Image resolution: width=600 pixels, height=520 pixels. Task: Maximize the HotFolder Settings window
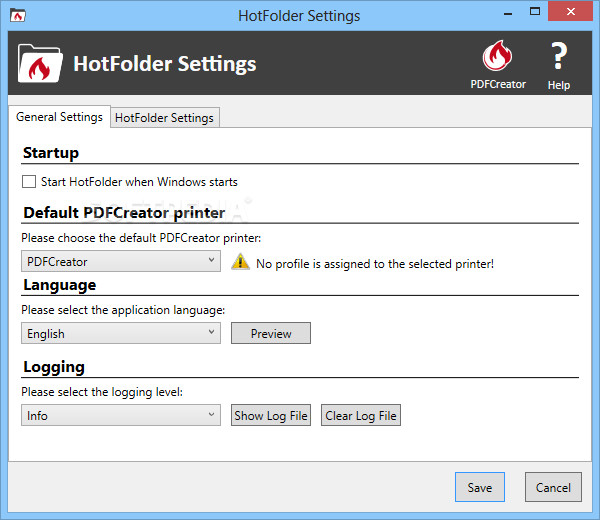click(535, 12)
